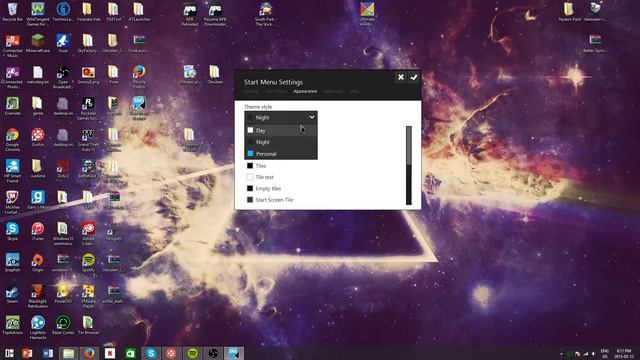Open Word from the taskbar

(x=48, y=353)
